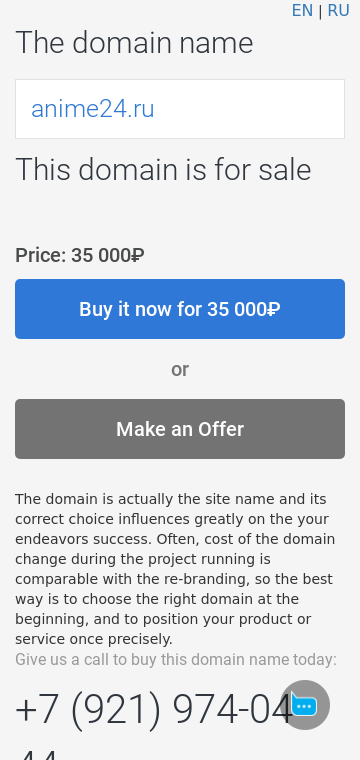Switch language to EN
This screenshot has height=760, width=360.
tap(302, 11)
